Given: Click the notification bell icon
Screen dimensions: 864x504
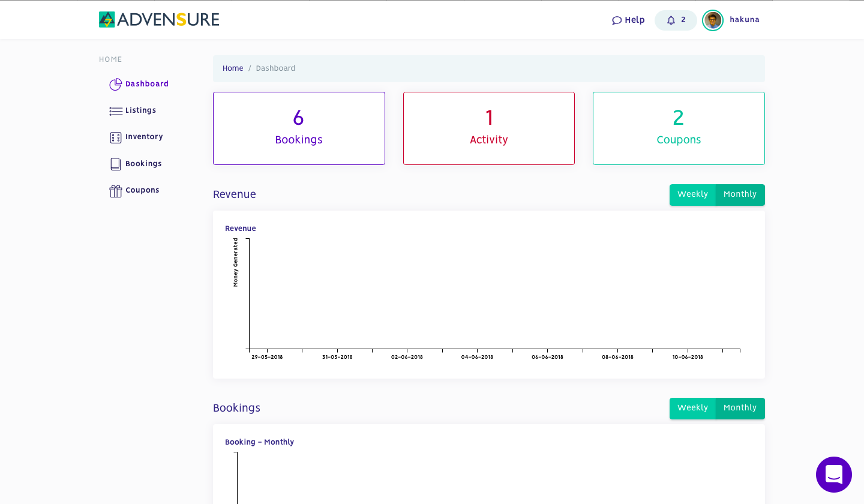Looking at the screenshot, I should click(x=671, y=20).
